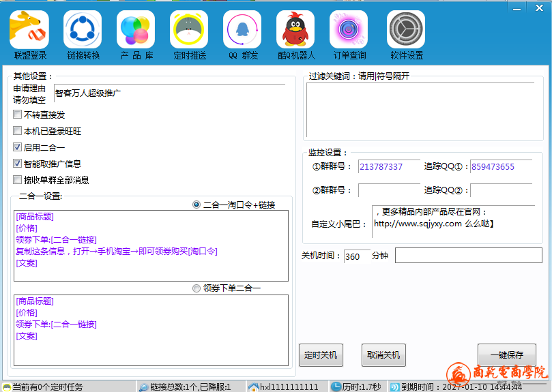Disable the 启用二合一 checkbox

pos(18,147)
